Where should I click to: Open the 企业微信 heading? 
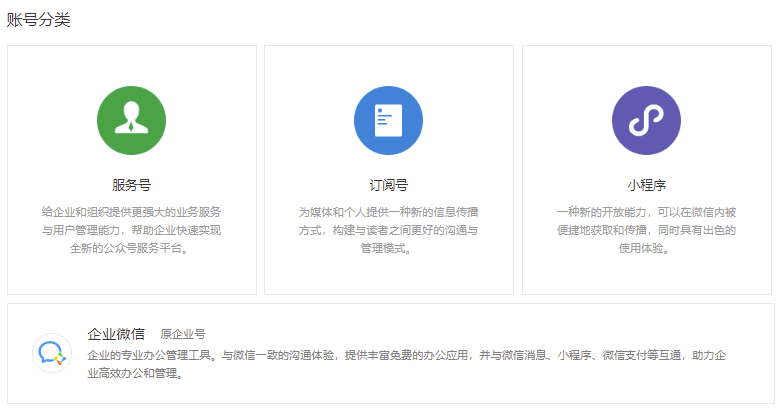[116, 334]
